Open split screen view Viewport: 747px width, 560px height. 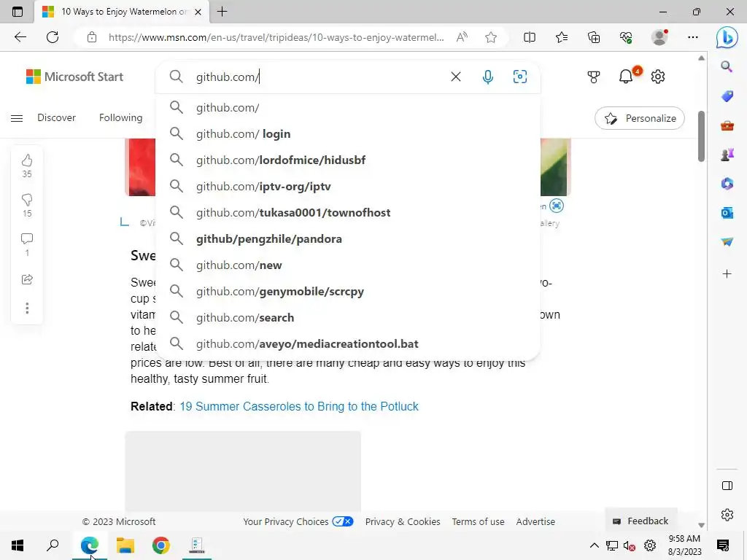pyautogui.click(x=530, y=37)
